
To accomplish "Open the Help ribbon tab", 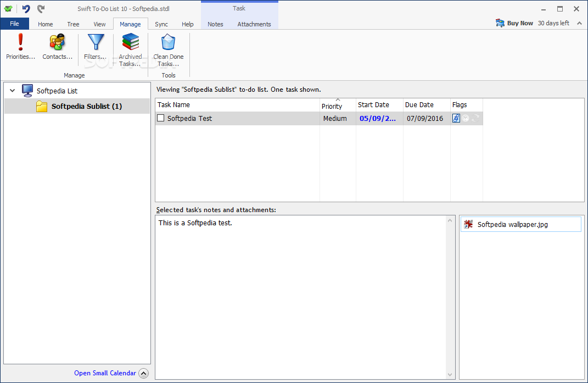I will tap(188, 24).
